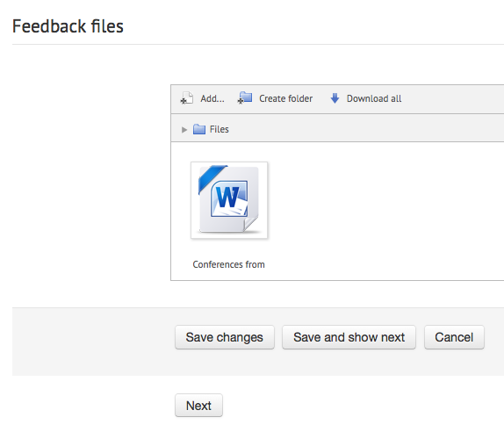Click the Add... text label
The height and width of the screenshot is (432, 504).
click(212, 98)
